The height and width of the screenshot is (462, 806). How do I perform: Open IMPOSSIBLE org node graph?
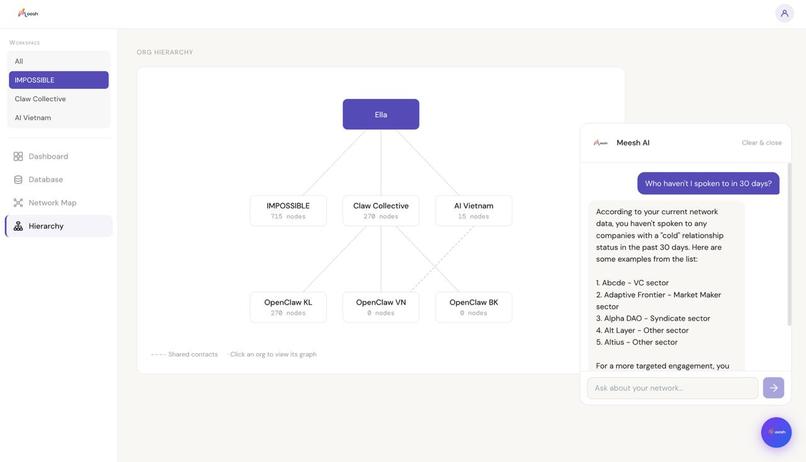(x=288, y=211)
